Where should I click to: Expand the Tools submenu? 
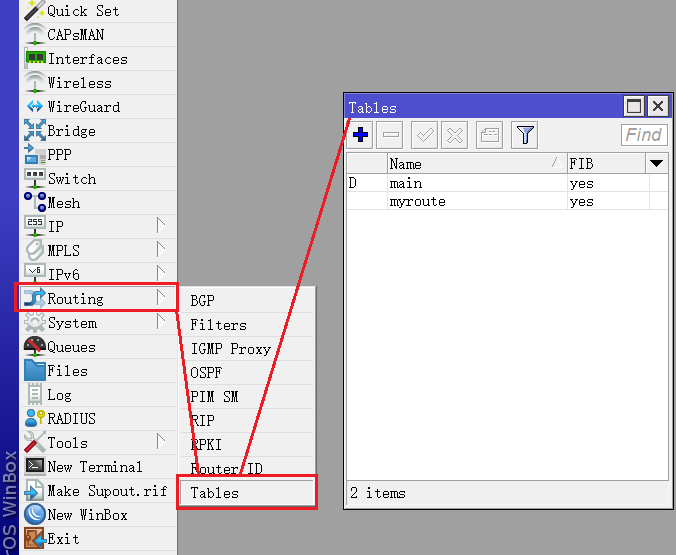67,443
